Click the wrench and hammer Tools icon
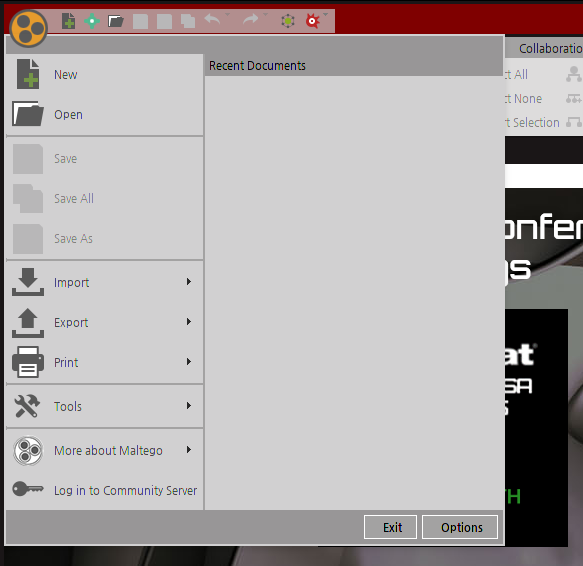The width and height of the screenshot is (583, 566). (27, 406)
